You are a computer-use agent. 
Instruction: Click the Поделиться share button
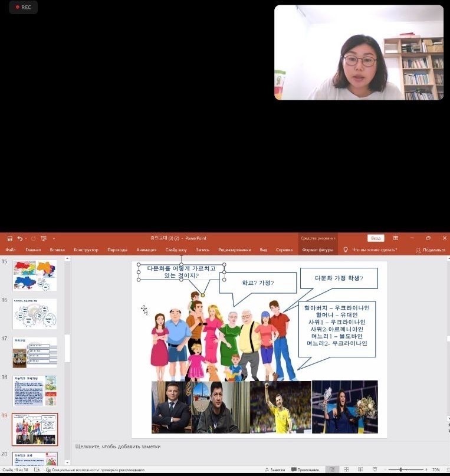tap(431, 250)
